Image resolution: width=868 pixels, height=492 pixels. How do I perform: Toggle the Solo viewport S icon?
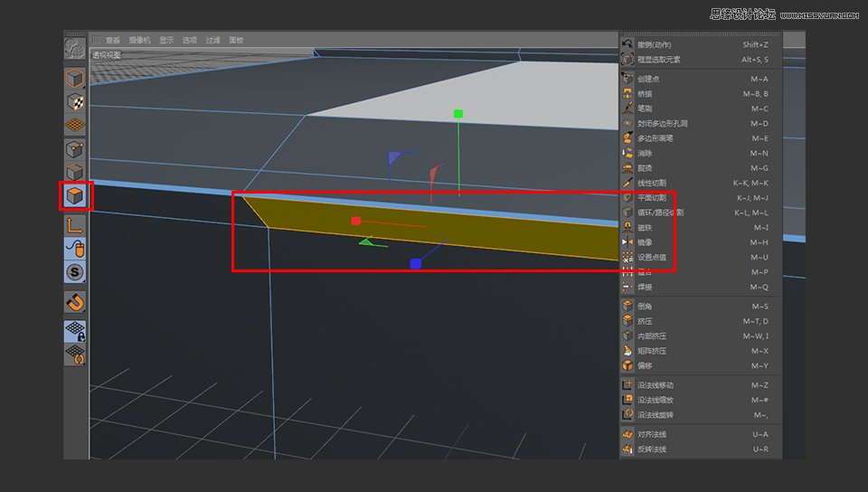(x=76, y=271)
